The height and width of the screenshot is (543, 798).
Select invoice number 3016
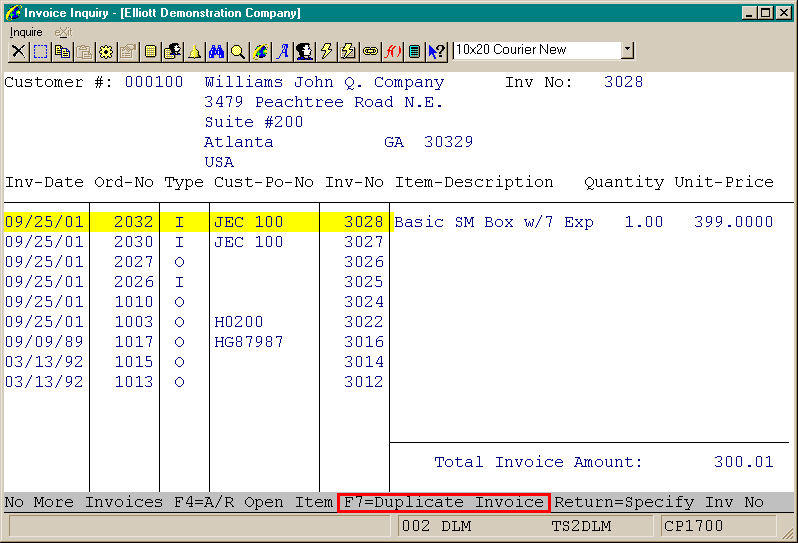[363, 341]
